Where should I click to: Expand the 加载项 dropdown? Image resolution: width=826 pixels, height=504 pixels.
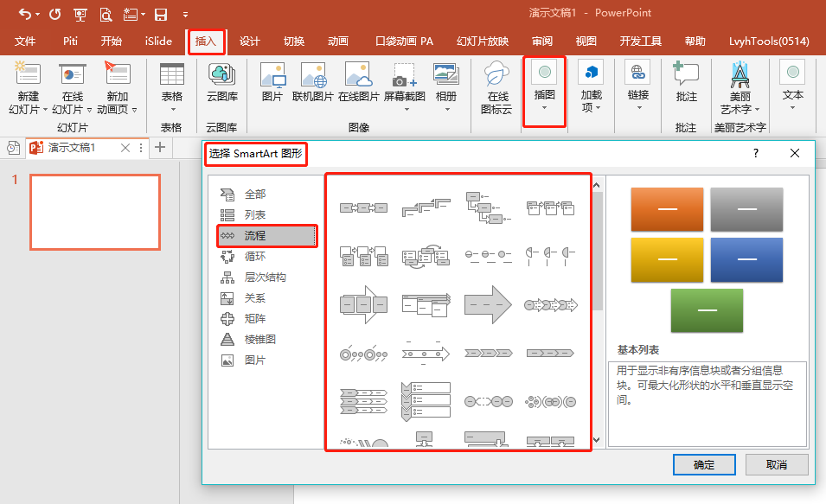598,107
